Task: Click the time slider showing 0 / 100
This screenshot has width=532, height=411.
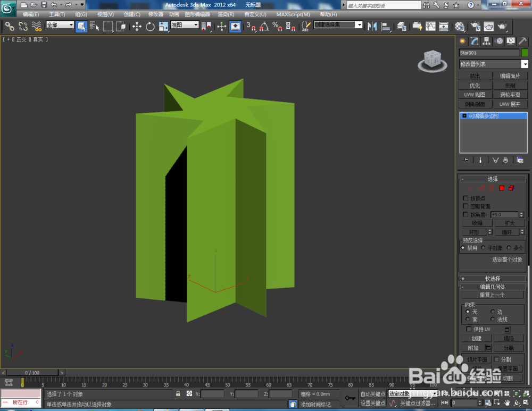Action: click(32, 373)
